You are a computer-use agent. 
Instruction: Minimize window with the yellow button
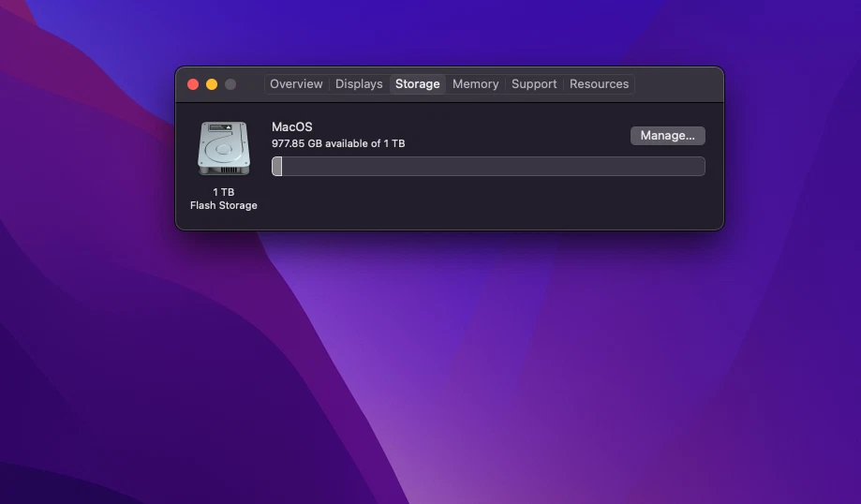pos(212,84)
